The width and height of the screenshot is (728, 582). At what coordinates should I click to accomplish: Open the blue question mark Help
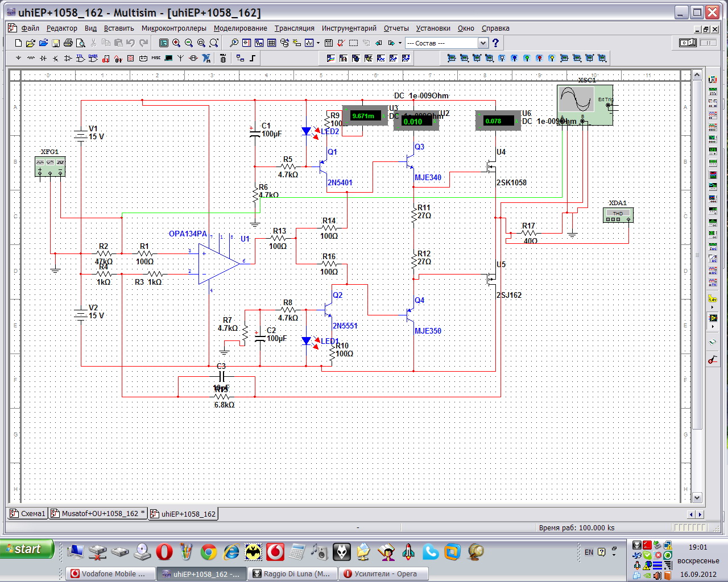[x=495, y=43]
